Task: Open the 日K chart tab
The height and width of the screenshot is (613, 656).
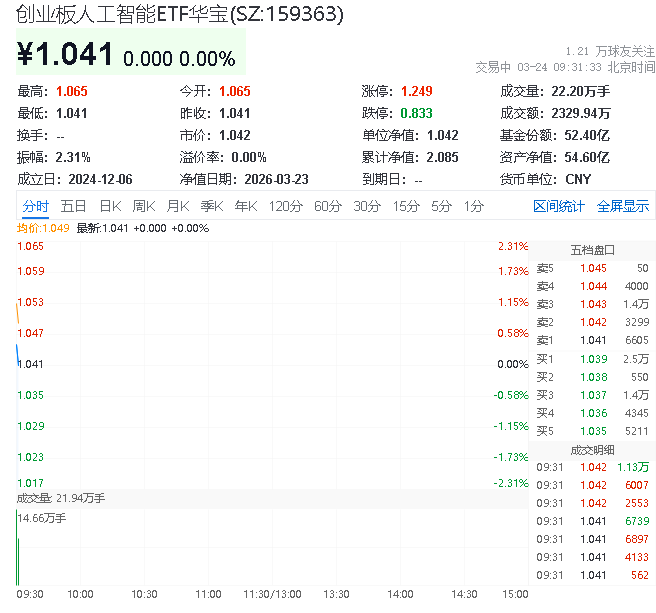Action: (x=110, y=206)
